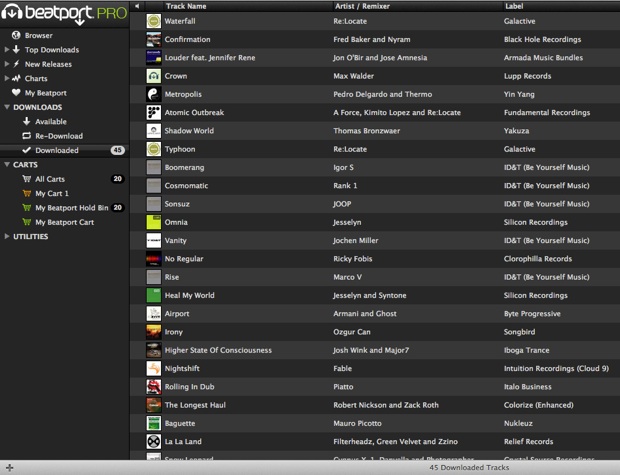Select the Cosmomatic track
620x475 pixels.
[375, 185]
